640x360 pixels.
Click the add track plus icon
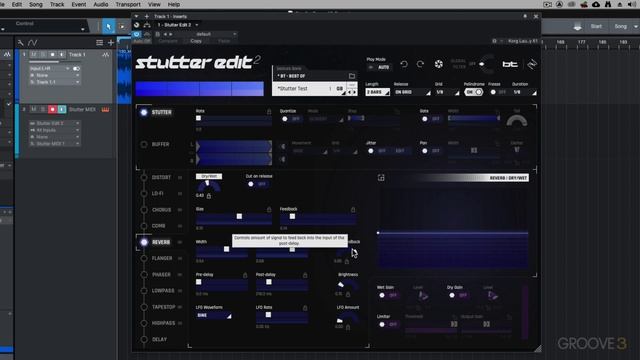[111, 42]
